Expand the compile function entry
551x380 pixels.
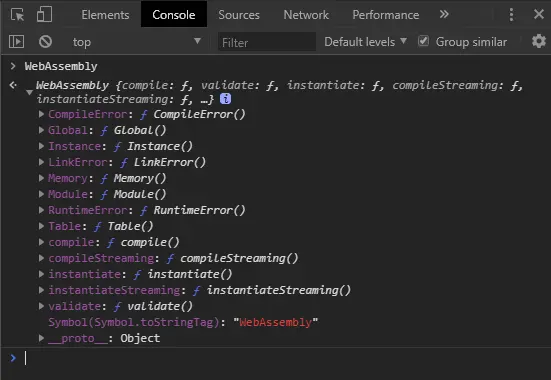tap(41, 242)
